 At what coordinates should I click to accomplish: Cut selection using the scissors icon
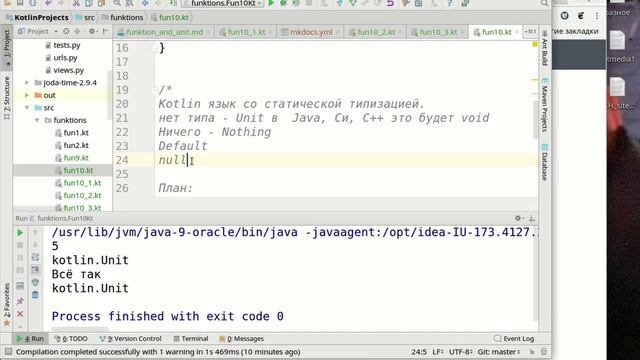[76, 3]
